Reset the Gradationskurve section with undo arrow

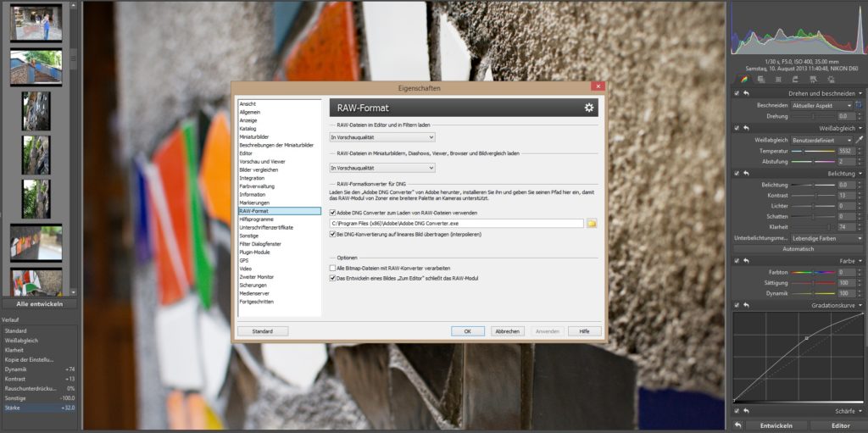(746, 305)
